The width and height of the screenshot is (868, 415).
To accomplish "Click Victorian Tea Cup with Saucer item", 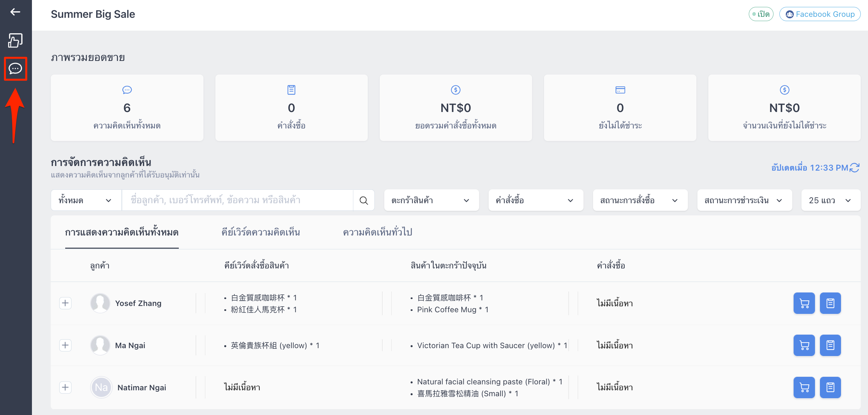I will (492, 346).
